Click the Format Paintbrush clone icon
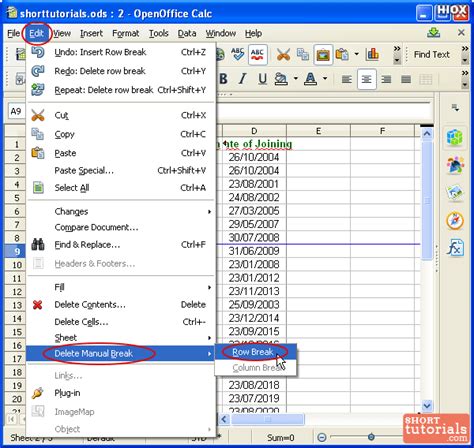Viewport: 474px width, 448px height. (323, 55)
